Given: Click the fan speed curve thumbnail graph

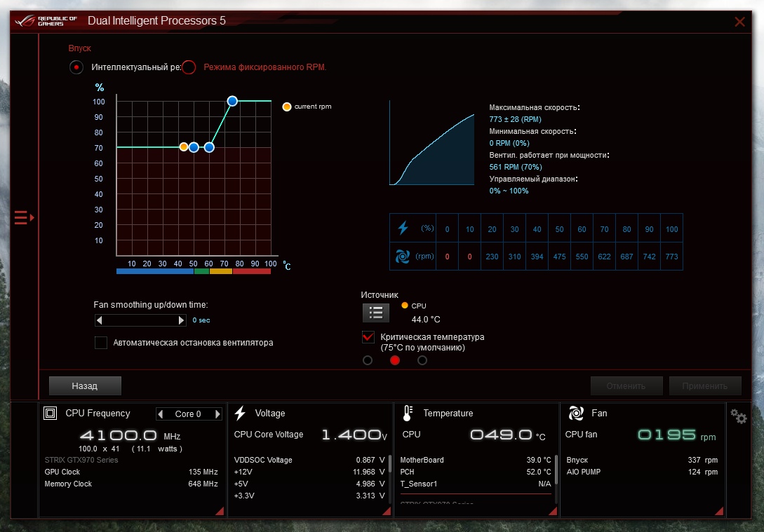Looking at the screenshot, I should pyautogui.click(x=431, y=142).
